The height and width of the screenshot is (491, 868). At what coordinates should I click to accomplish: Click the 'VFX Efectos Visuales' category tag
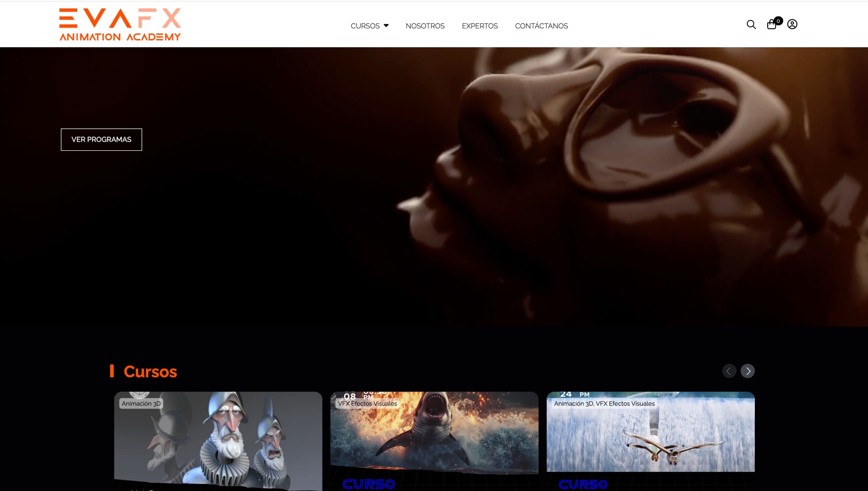point(367,404)
